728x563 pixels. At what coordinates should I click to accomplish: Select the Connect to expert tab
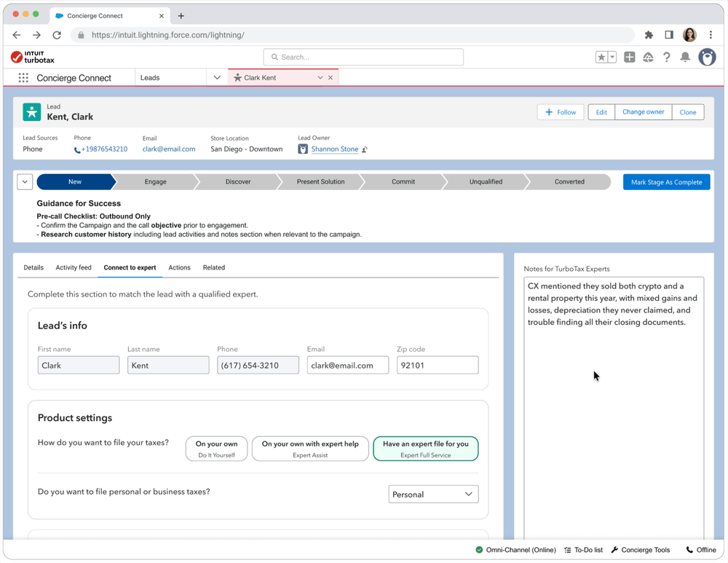pyautogui.click(x=130, y=267)
